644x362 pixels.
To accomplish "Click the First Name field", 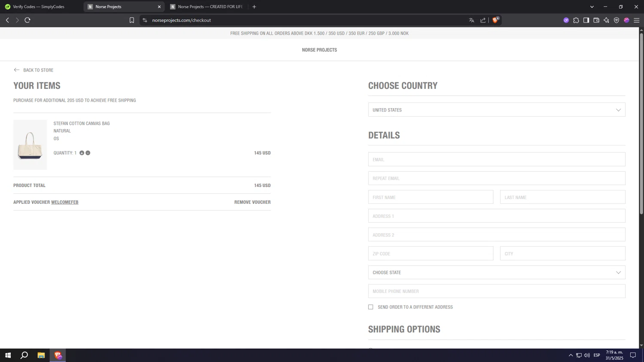I will [431, 197].
